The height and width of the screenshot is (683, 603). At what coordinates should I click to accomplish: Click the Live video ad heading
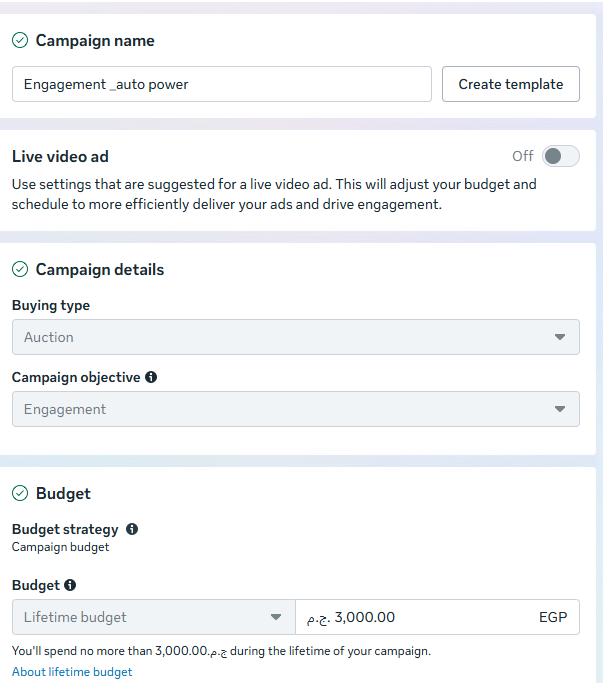tap(60, 156)
